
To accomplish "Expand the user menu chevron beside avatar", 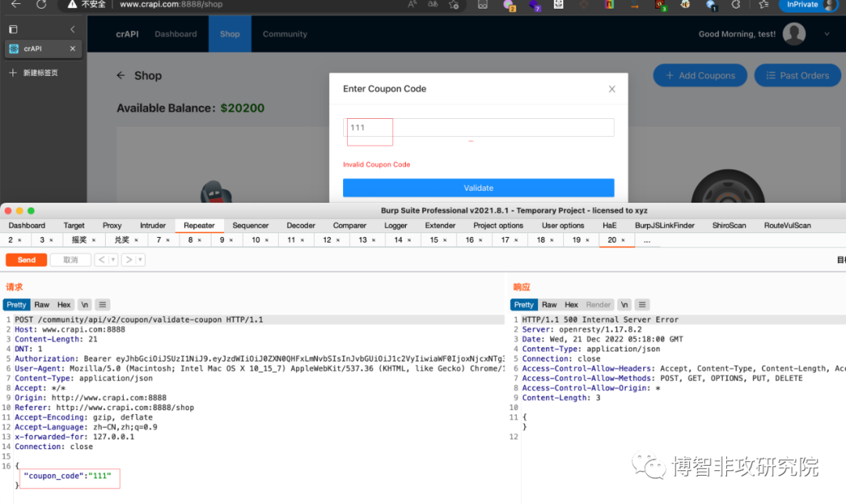I will tap(826, 34).
